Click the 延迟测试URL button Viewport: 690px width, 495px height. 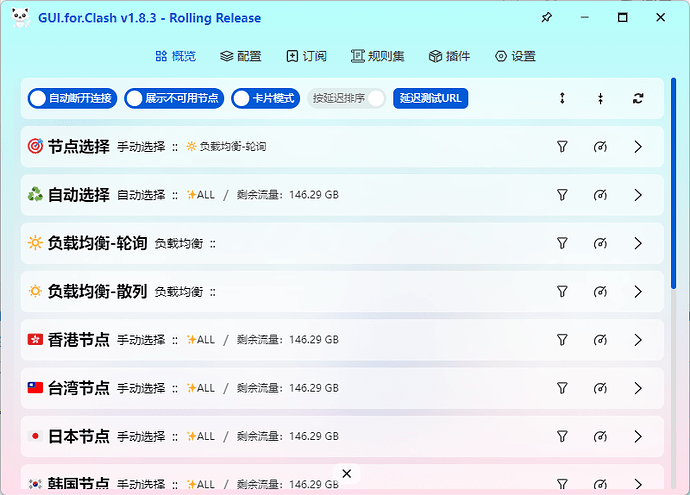(430, 98)
